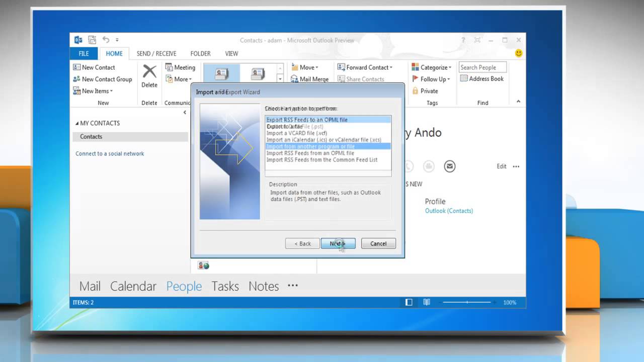Open the VIEW tab
Image resolution: width=644 pixels, height=362 pixels.
click(231, 54)
